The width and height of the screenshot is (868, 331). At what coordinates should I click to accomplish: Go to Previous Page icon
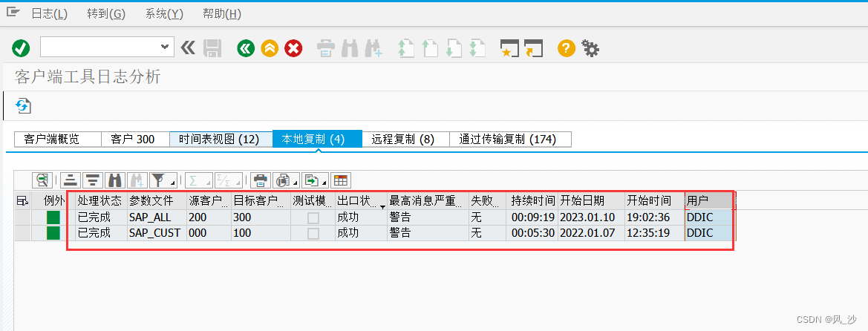click(430, 49)
